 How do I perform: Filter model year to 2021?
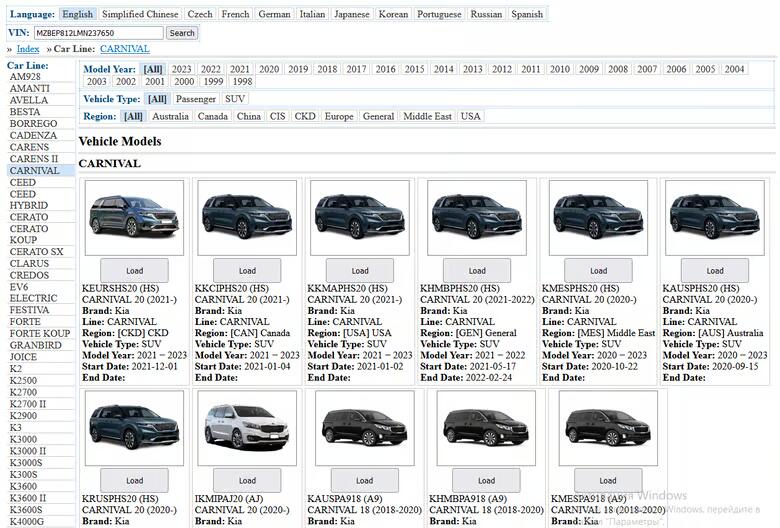coord(240,70)
